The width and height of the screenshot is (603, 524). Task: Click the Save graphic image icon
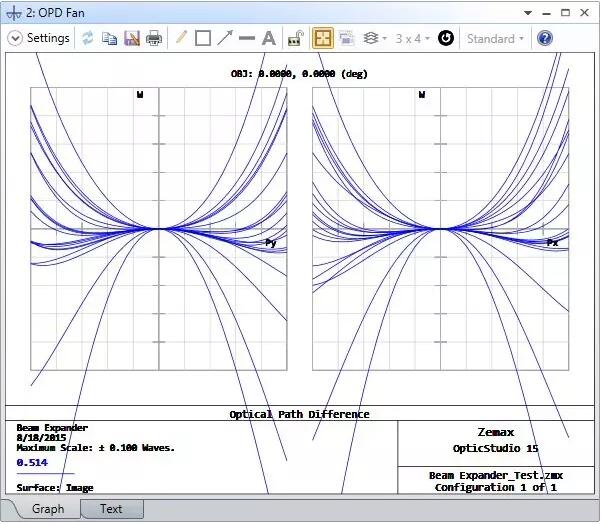(x=132, y=38)
